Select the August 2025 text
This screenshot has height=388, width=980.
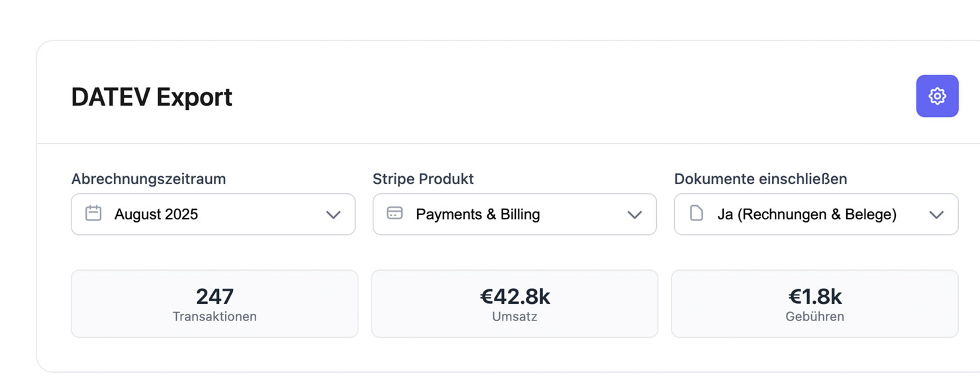[156, 215]
